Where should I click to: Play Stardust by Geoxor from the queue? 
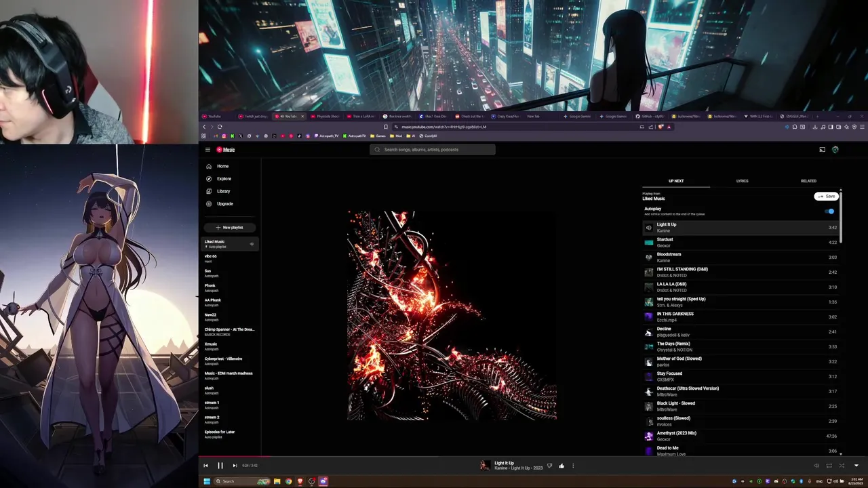741,243
